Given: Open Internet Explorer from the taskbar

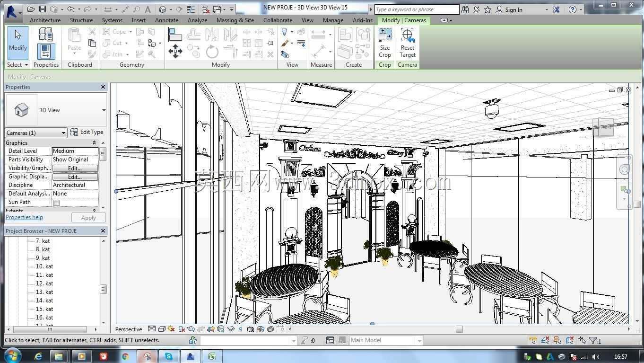Looking at the screenshot, I should [38, 356].
